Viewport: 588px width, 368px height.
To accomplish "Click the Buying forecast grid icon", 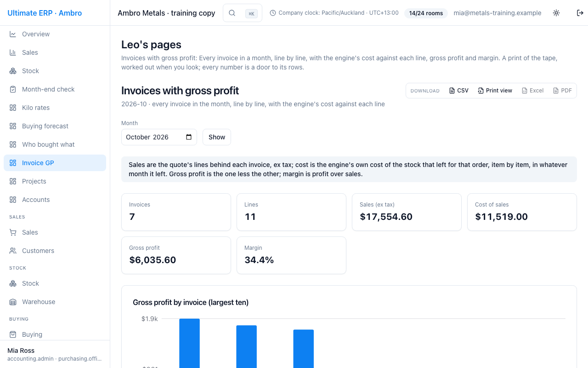I will tap(13, 126).
